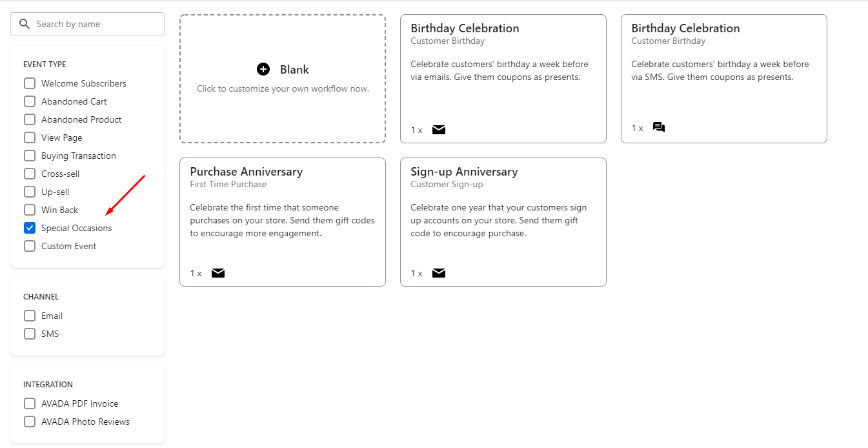Uncheck the Special Occasions checkbox
The image size is (868, 448).
point(30,228)
